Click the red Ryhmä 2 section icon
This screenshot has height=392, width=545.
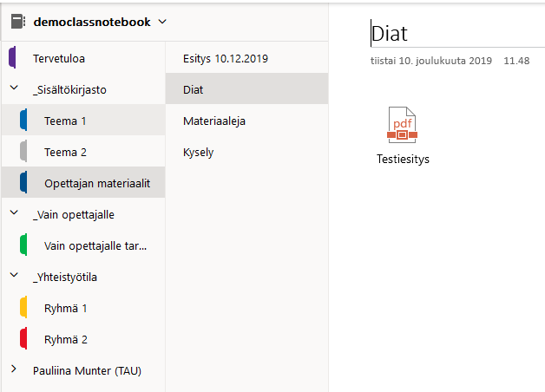pyautogui.click(x=24, y=339)
